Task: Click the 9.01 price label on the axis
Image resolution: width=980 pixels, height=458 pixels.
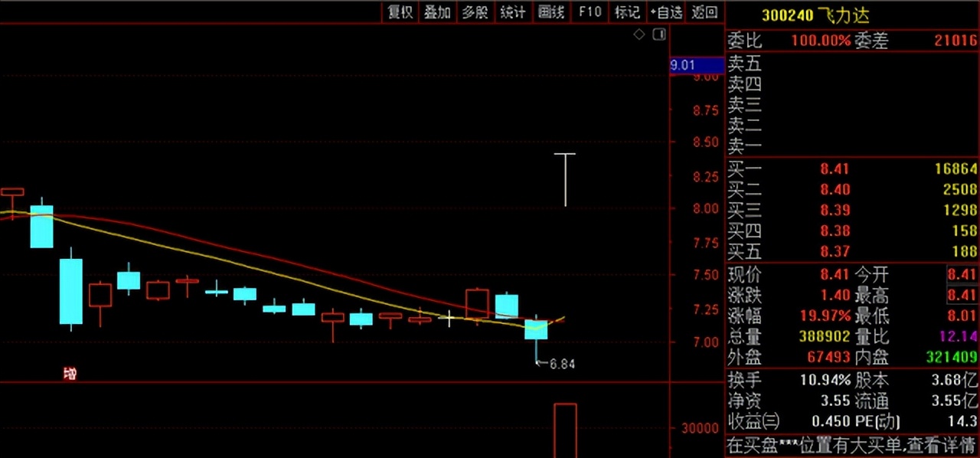Action: point(683,66)
